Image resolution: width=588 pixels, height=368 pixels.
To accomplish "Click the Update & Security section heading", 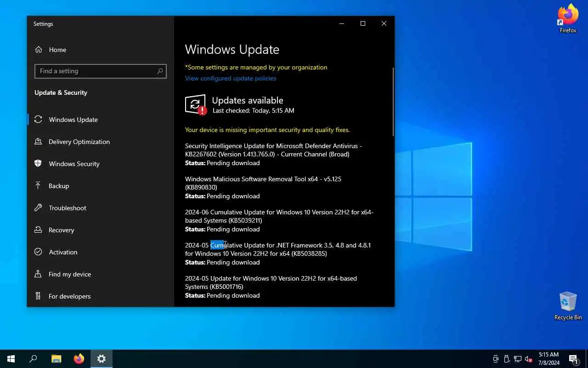I will point(61,92).
